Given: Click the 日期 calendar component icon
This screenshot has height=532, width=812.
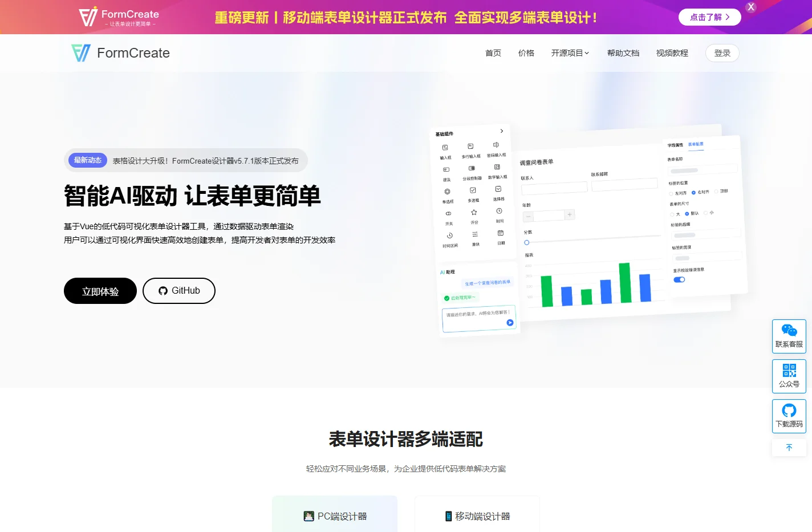Looking at the screenshot, I should 501,233.
